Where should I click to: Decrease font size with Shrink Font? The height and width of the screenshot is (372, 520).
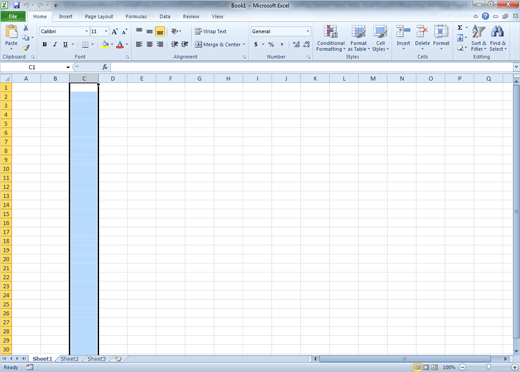tap(124, 32)
